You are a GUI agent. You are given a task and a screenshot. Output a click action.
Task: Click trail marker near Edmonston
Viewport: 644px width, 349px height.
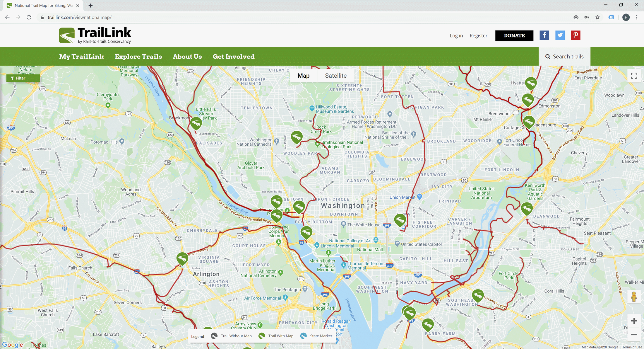click(528, 100)
